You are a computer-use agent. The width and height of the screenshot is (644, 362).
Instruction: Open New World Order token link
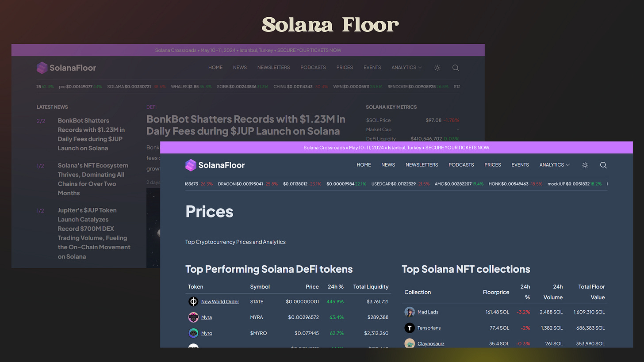tap(220, 301)
